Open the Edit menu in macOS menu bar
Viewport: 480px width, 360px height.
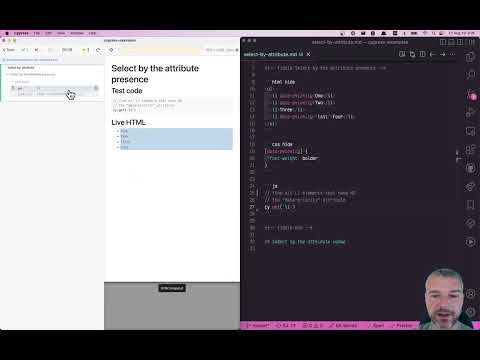tap(48, 33)
